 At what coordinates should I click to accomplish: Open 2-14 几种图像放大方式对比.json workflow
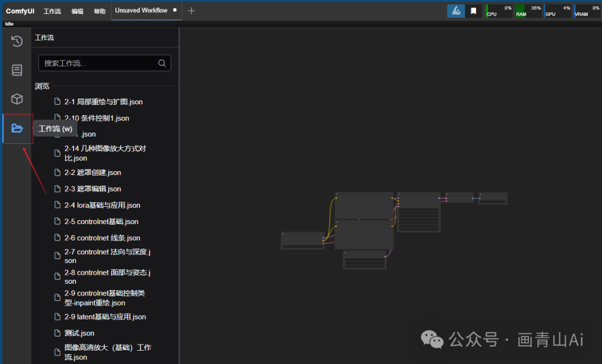105,153
